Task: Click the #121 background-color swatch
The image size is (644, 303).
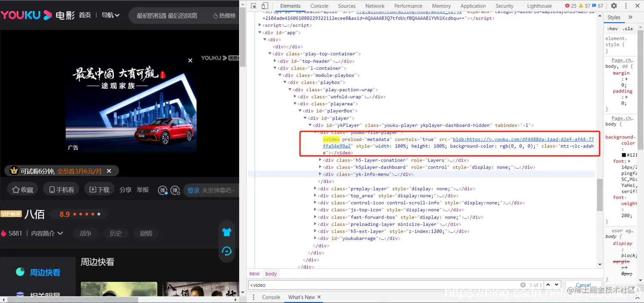Action: point(624,155)
